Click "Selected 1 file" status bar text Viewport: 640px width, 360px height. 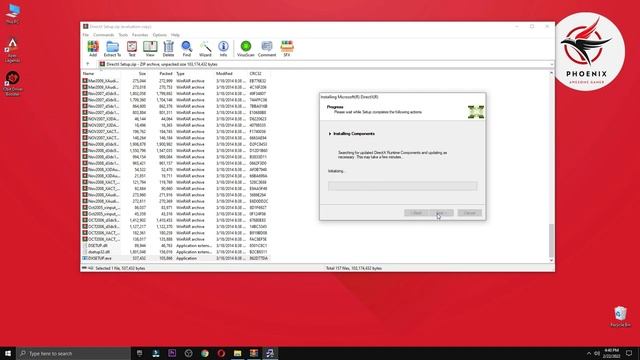click(x=120, y=268)
